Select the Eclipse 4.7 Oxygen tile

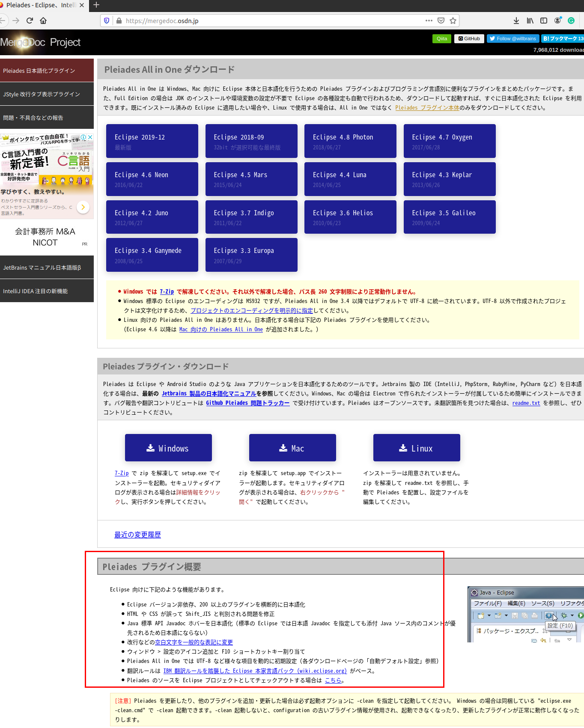point(450,141)
